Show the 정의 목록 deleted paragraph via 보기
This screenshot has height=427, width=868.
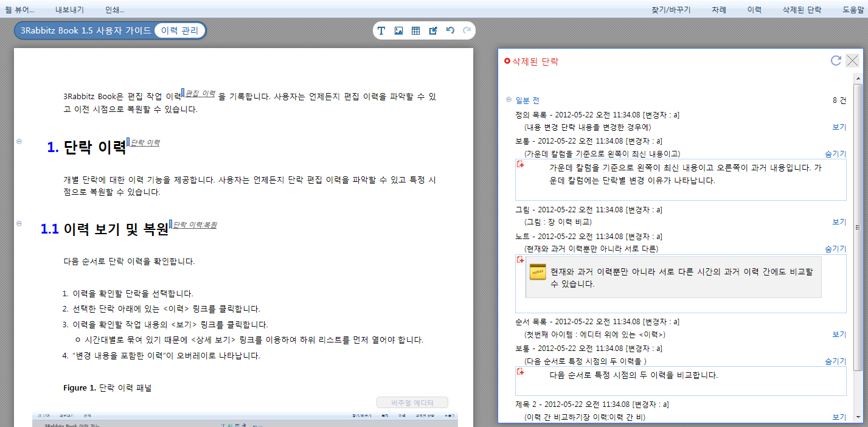pos(839,127)
